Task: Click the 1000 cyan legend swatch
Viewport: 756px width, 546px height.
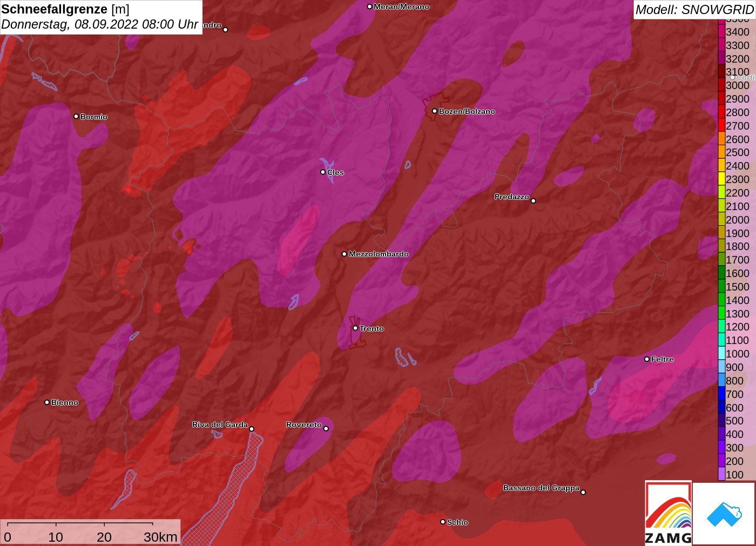Action: tap(721, 353)
